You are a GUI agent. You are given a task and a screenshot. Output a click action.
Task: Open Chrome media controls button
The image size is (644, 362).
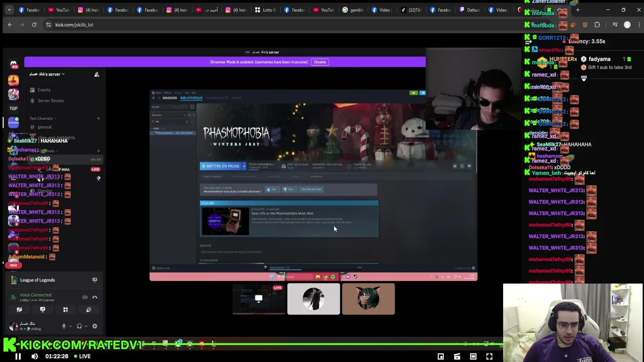[615, 25]
